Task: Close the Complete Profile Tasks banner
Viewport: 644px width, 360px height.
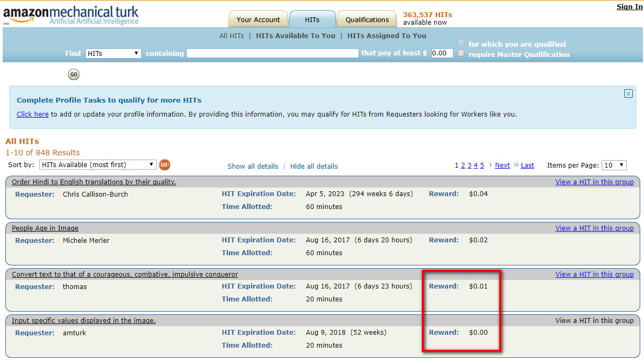Action: pyautogui.click(x=628, y=93)
